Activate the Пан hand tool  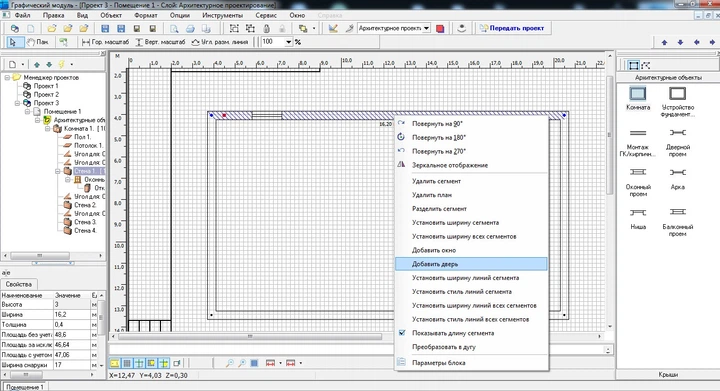point(37,42)
